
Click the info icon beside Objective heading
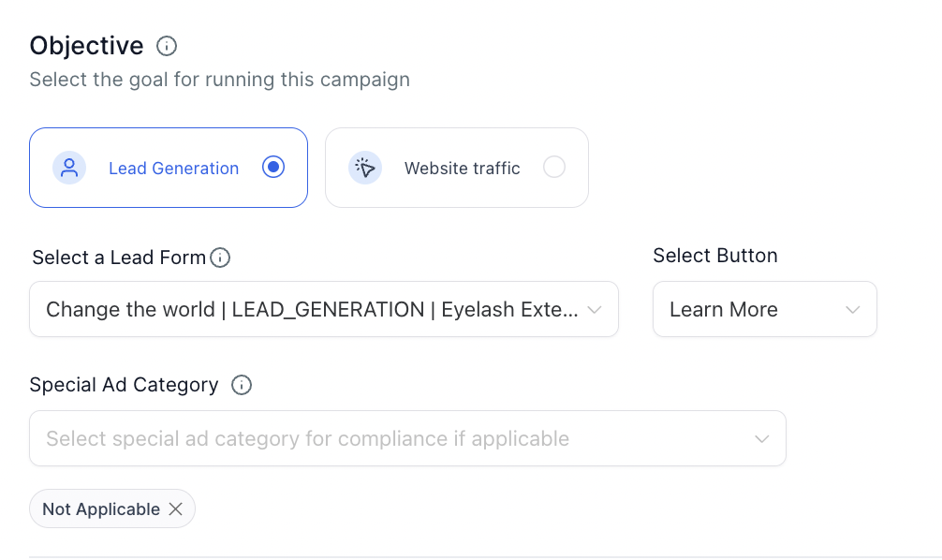167,46
